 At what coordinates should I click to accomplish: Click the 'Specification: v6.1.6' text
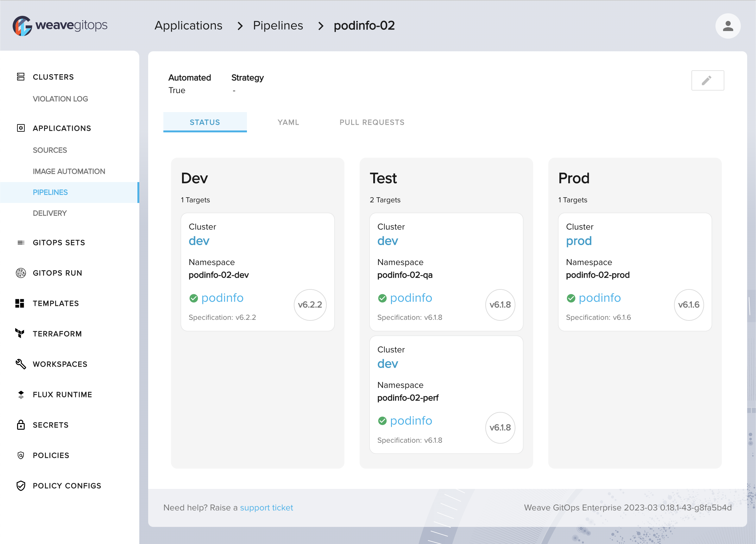(598, 317)
